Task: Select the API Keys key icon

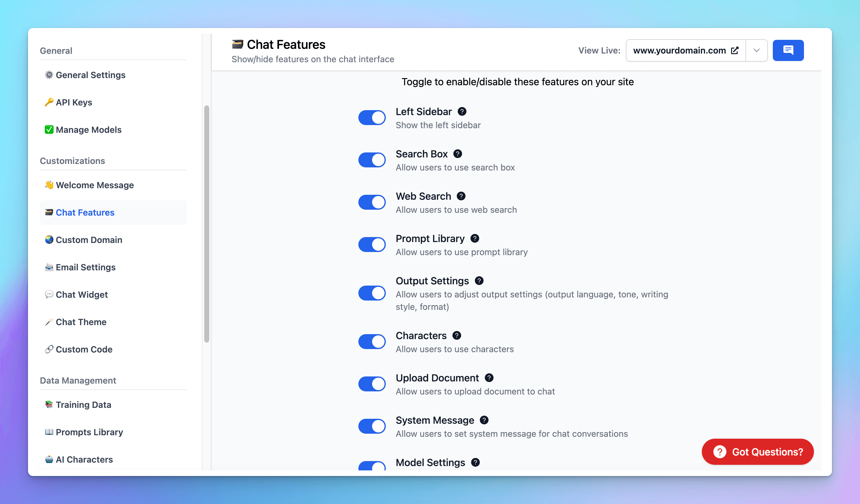Action: [x=49, y=102]
